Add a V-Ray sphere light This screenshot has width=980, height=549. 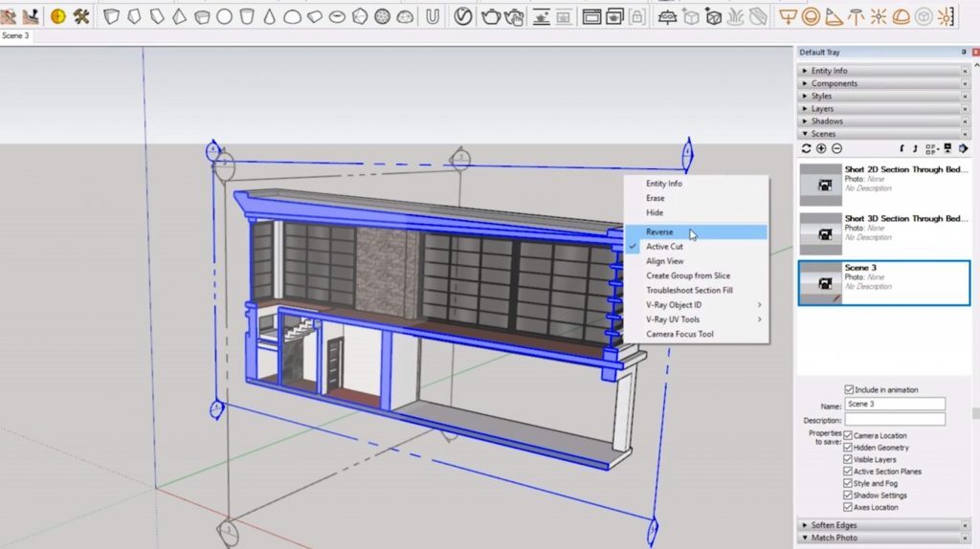tap(811, 16)
